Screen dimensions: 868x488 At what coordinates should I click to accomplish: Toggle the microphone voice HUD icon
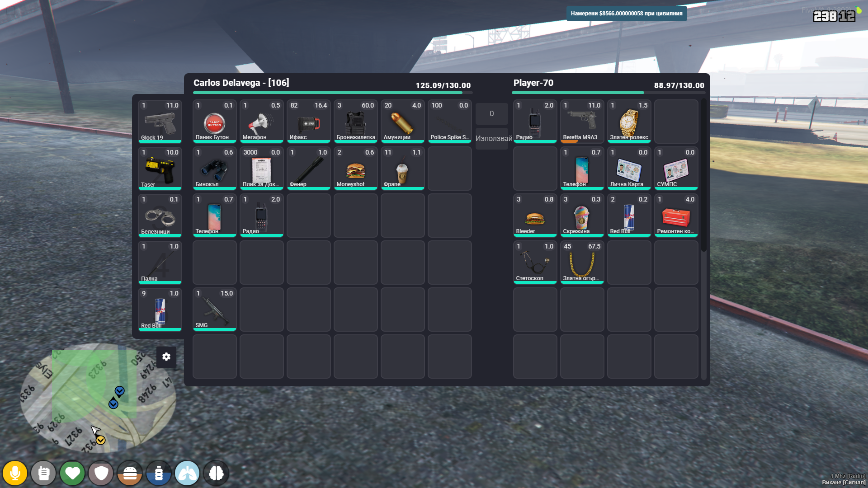[x=15, y=473]
